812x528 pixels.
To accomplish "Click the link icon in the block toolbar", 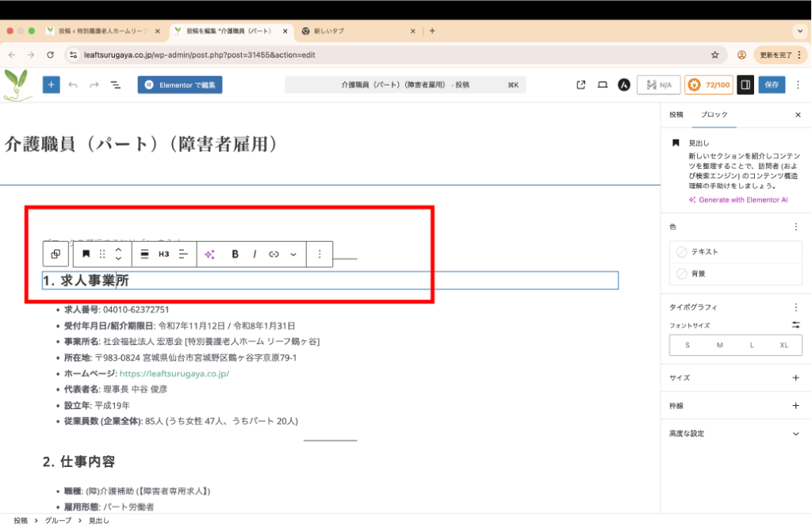I will tap(274, 254).
